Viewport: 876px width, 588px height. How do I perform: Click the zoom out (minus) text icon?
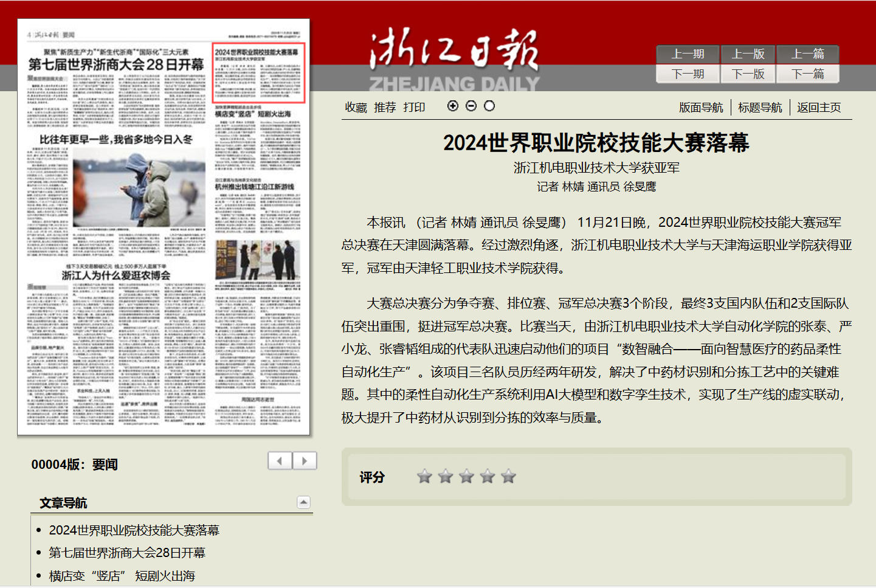pos(471,106)
